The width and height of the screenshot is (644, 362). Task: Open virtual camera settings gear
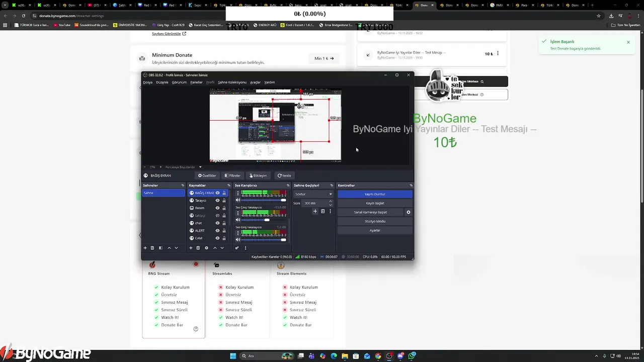click(409, 212)
